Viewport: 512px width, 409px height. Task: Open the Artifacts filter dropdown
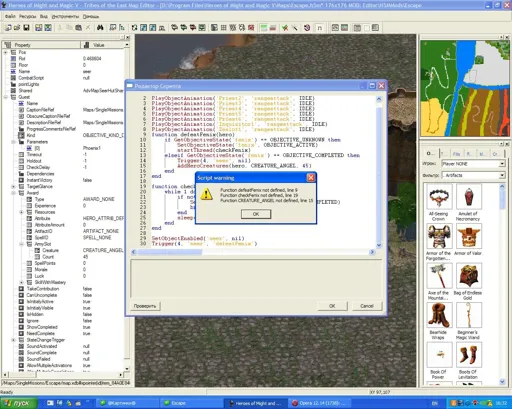(502, 175)
